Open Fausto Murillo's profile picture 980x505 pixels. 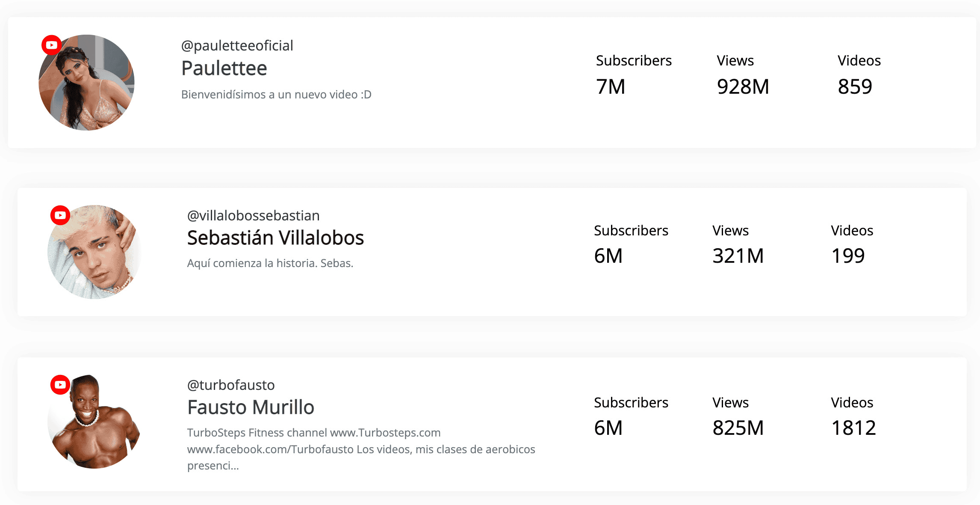tap(94, 422)
